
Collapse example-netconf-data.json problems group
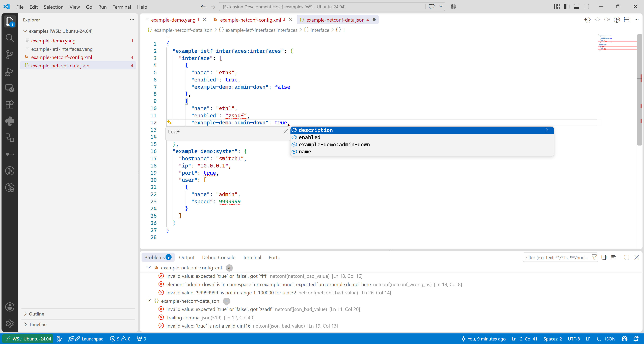[148, 301]
